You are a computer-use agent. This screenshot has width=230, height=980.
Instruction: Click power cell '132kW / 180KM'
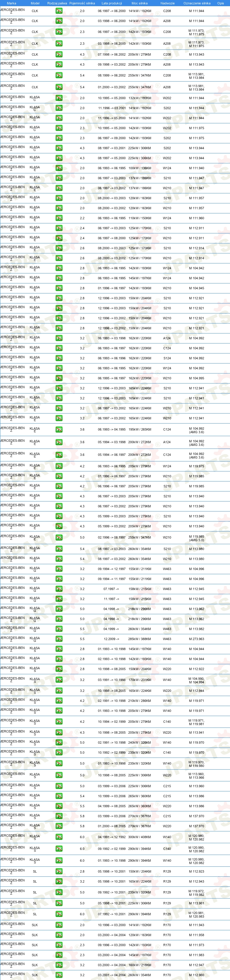[139, 98]
